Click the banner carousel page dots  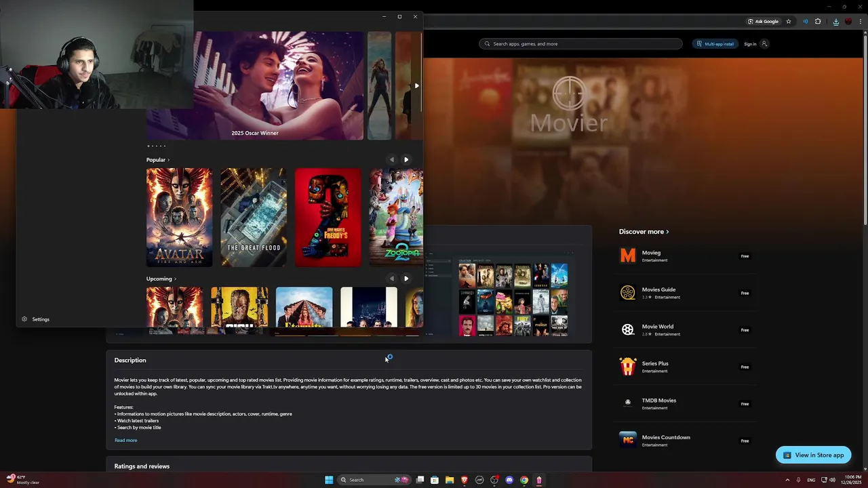tap(156, 146)
